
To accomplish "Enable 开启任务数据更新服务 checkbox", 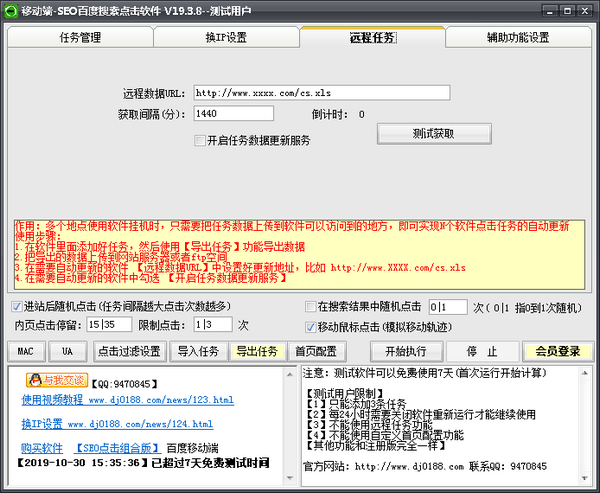I will 199,140.
